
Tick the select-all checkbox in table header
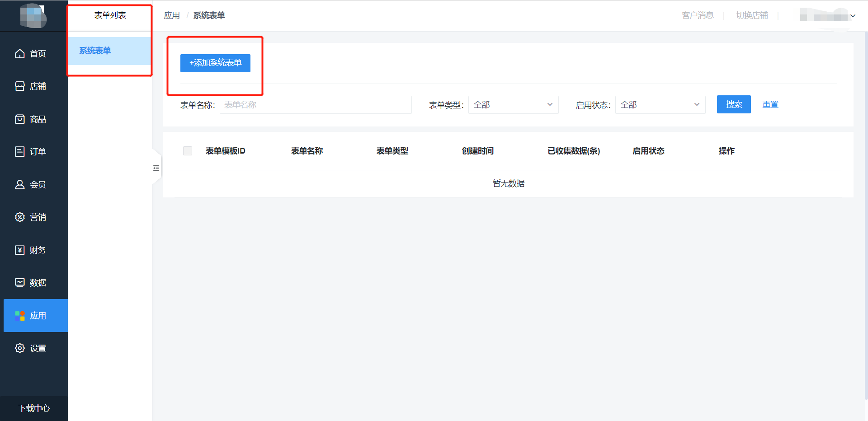click(188, 151)
